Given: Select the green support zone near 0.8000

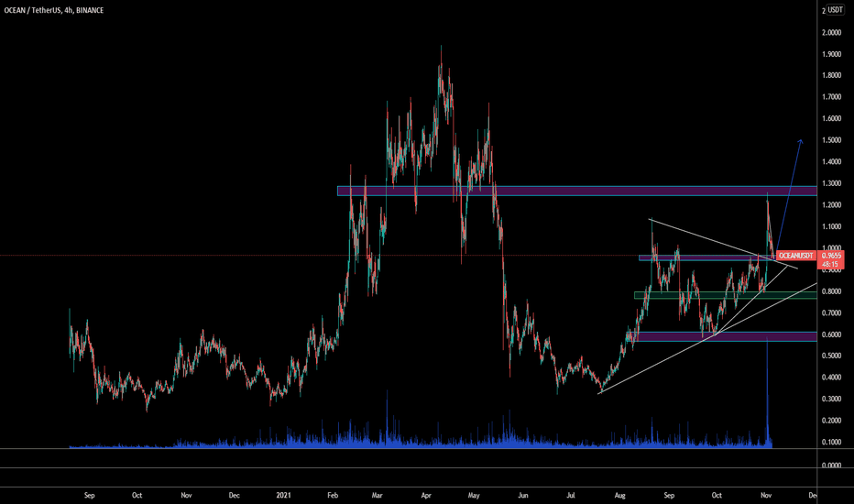Looking at the screenshot, I should 726,295.
